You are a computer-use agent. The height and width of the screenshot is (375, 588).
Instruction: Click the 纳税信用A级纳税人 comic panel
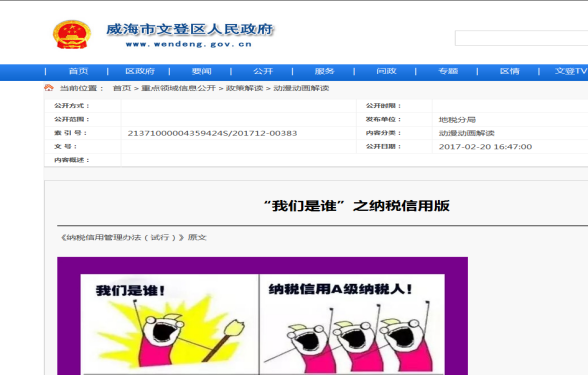352,324
